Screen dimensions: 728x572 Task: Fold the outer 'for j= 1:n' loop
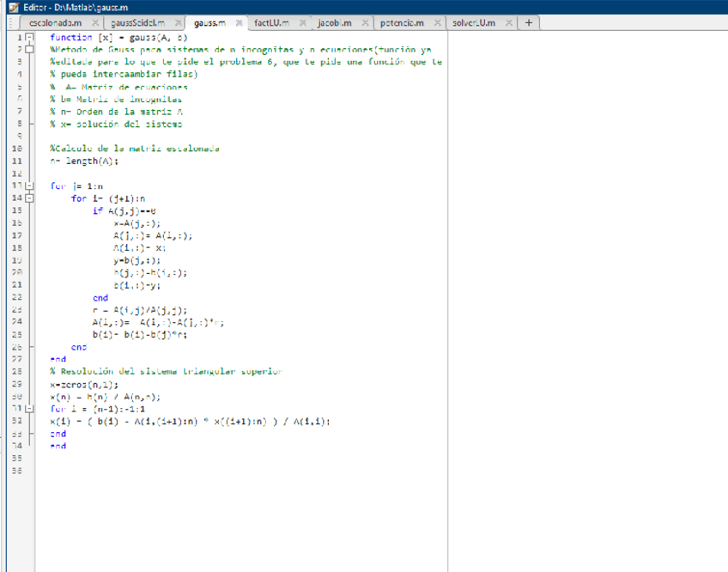click(30, 186)
